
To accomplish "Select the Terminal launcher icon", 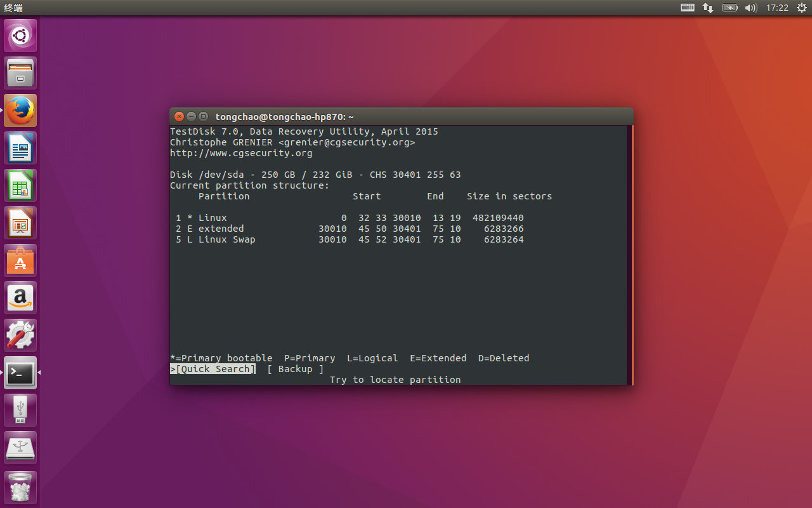I will [20, 373].
